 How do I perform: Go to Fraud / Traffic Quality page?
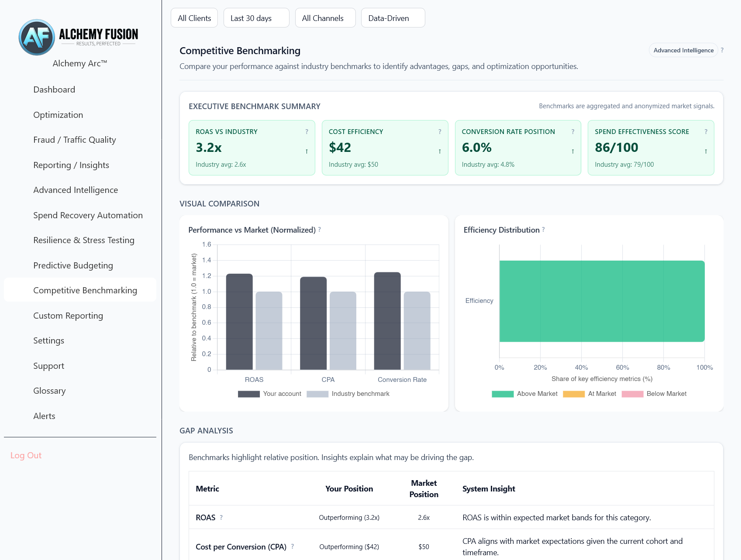pos(74,140)
